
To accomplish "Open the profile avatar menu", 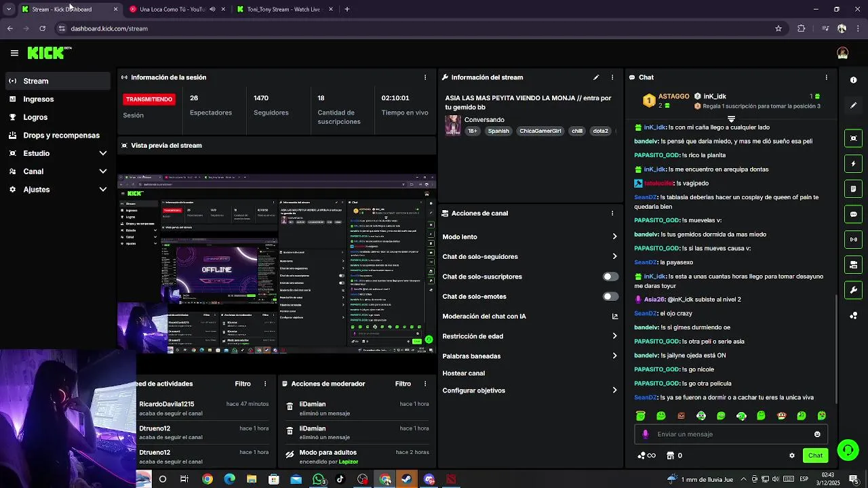I will coord(842,53).
